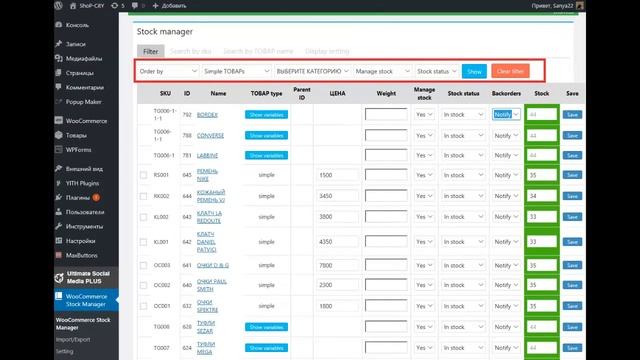The image size is (640, 360).
Task: Open the comments bubble icon in the admin bar
Action: tap(135, 6)
